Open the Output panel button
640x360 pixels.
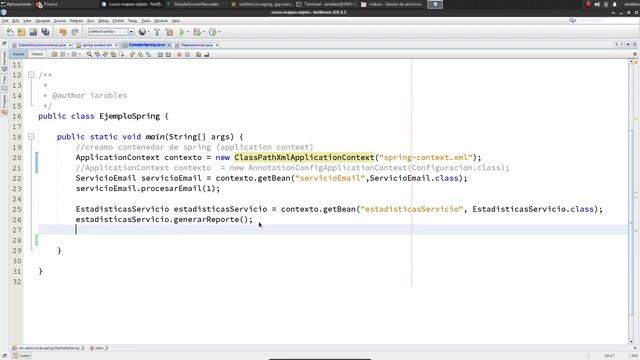(x=22, y=356)
